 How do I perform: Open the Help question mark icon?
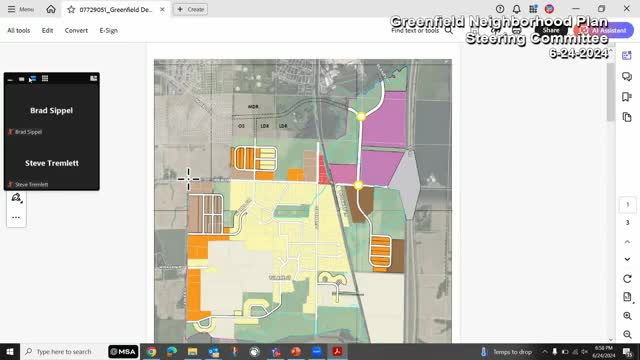tap(500, 9)
